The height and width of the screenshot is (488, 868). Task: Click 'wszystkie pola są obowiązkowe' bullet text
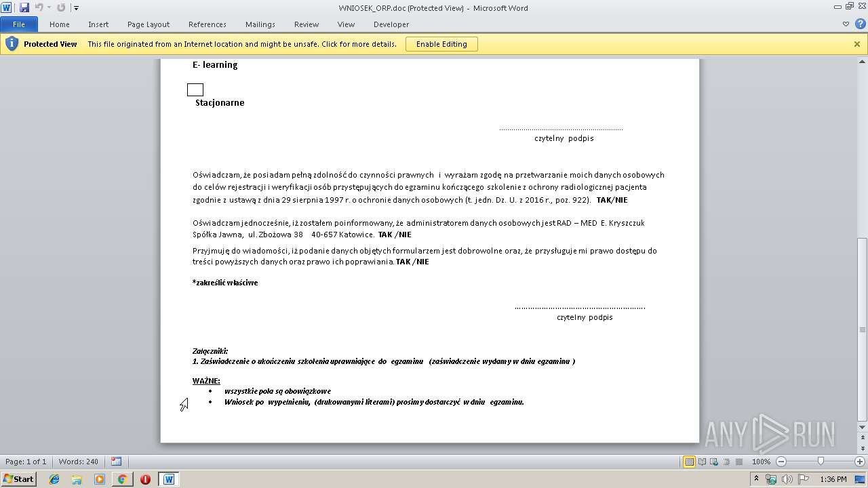[x=277, y=391]
